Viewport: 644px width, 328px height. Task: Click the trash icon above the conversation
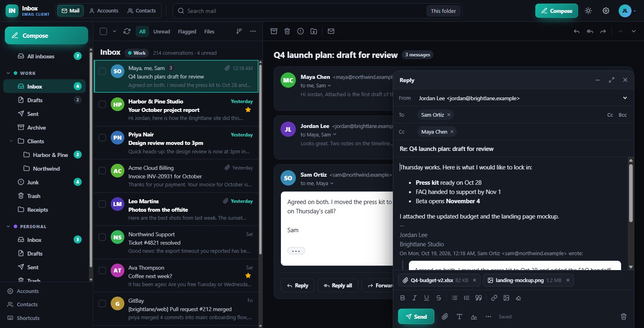[287, 31]
